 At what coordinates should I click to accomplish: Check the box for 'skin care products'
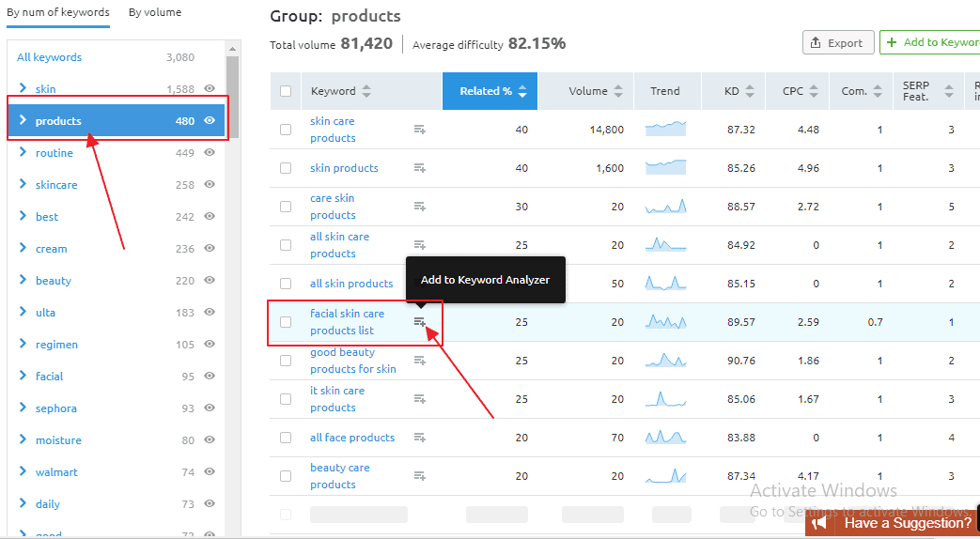pyautogui.click(x=286, y=130)
